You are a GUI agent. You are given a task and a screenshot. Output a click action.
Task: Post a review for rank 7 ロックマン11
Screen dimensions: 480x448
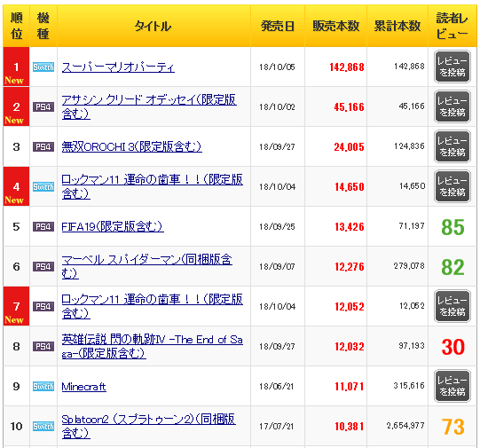452,306
